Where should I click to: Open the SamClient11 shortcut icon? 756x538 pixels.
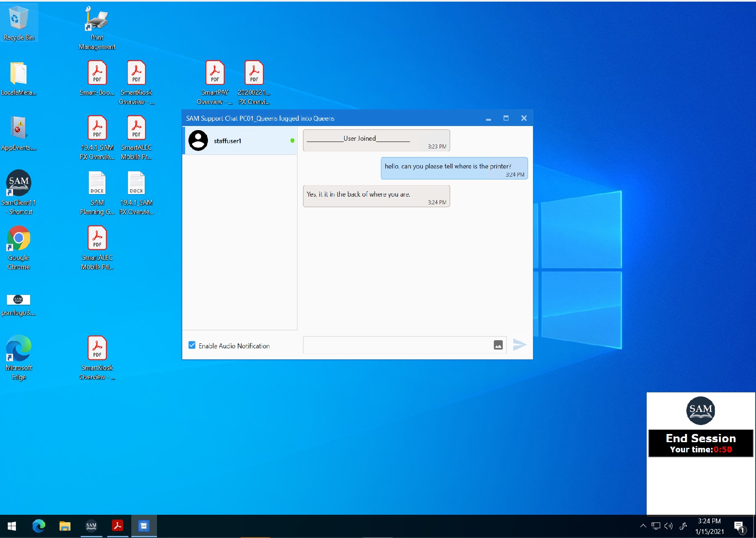point(19,184)
